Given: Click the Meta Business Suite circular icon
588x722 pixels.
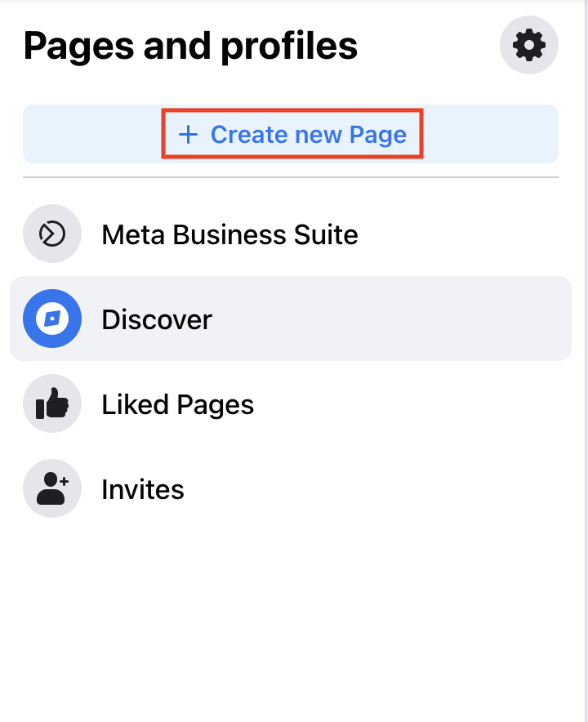Looking at the screenshot, I should click(x=52, y=234).
